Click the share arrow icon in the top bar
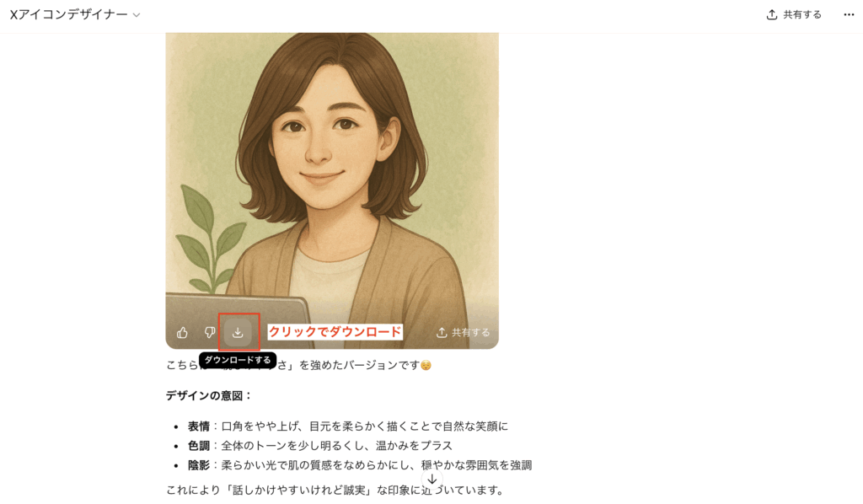 [x=772, y=15]
